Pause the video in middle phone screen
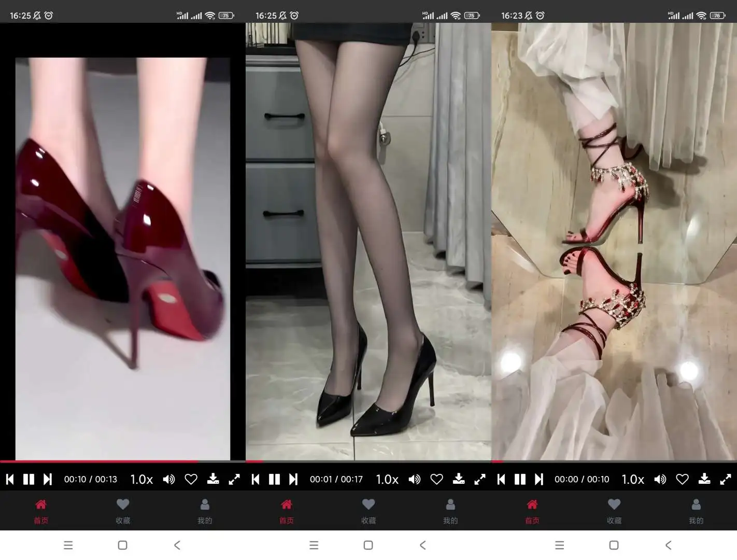 [x=274, y=479]
